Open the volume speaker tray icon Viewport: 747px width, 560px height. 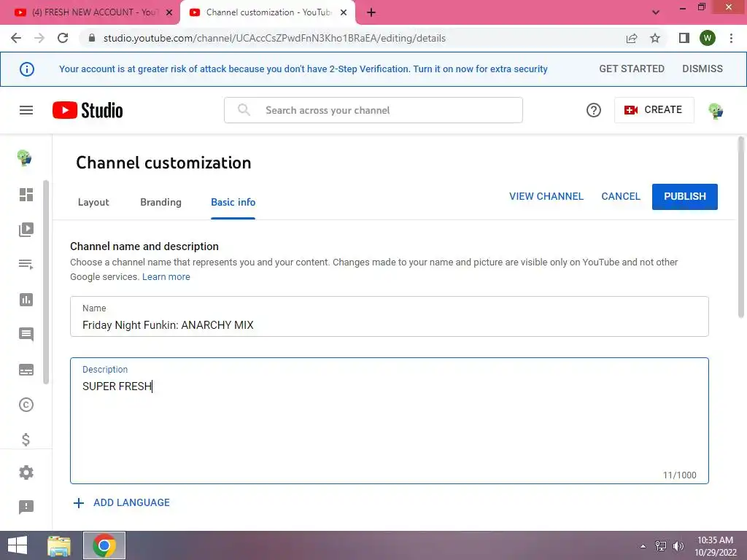coord(678,546)
